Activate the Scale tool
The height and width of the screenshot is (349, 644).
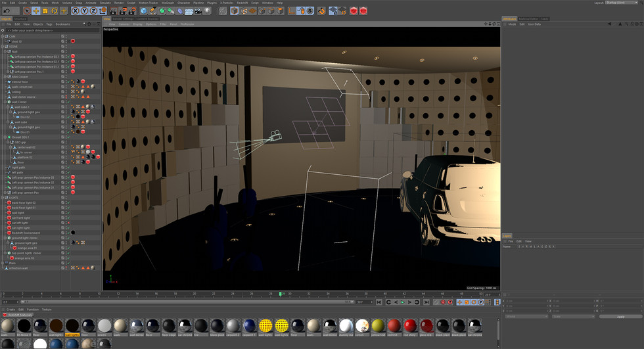click(x=45, y=11)
